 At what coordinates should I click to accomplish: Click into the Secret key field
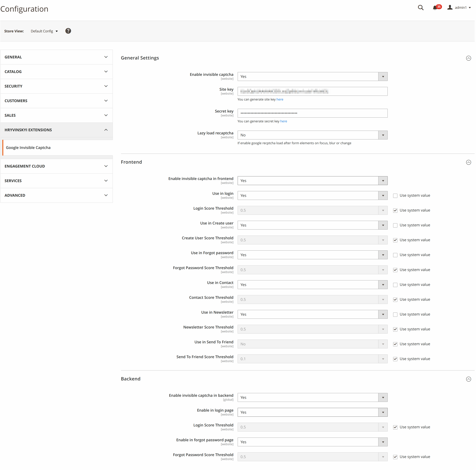pyautogui.click(x=312, y=113)
